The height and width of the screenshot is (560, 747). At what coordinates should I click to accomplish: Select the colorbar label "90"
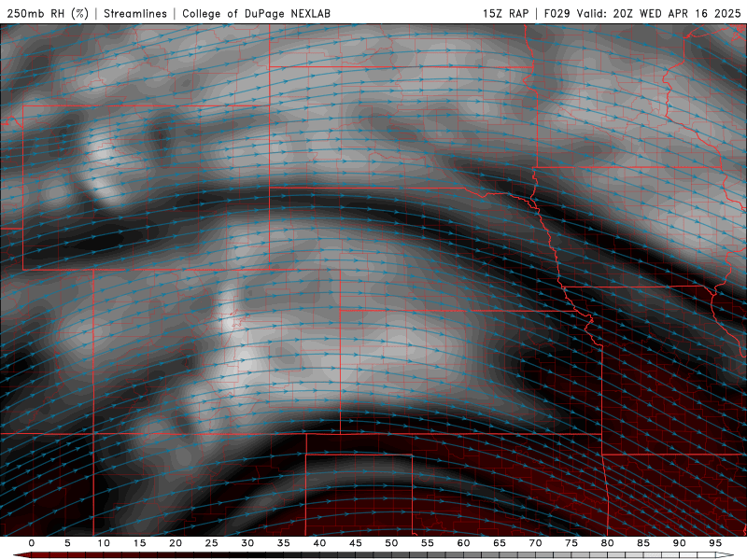tap(679, 543)
